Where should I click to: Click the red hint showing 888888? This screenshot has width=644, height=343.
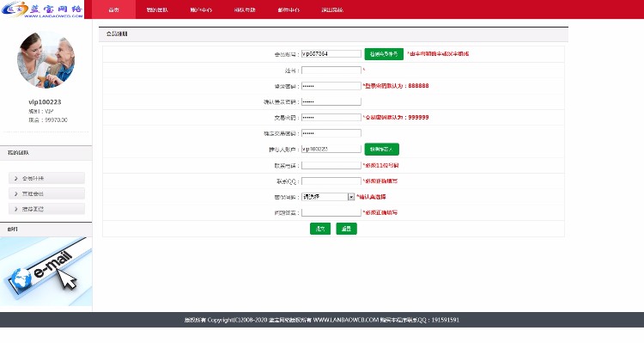point(396,86)
